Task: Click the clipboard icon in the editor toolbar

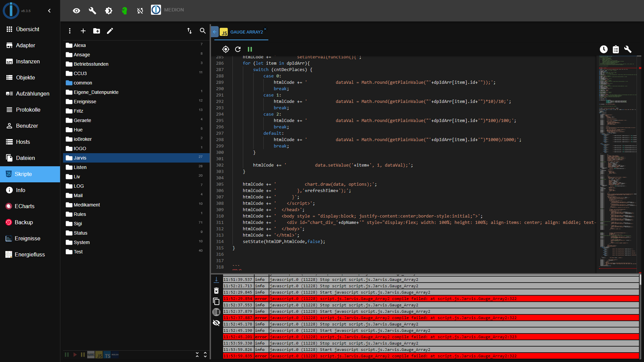Action: (616, 49)
